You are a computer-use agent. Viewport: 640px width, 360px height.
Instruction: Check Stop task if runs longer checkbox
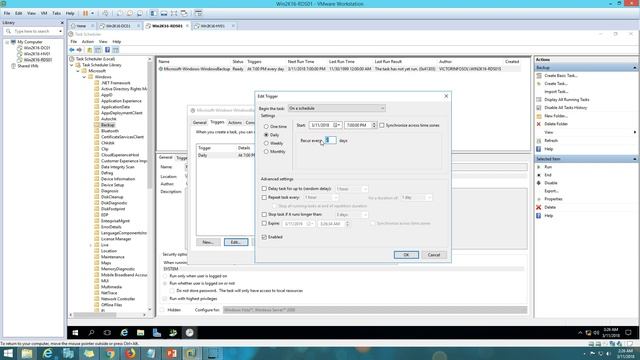pos(264,214)
